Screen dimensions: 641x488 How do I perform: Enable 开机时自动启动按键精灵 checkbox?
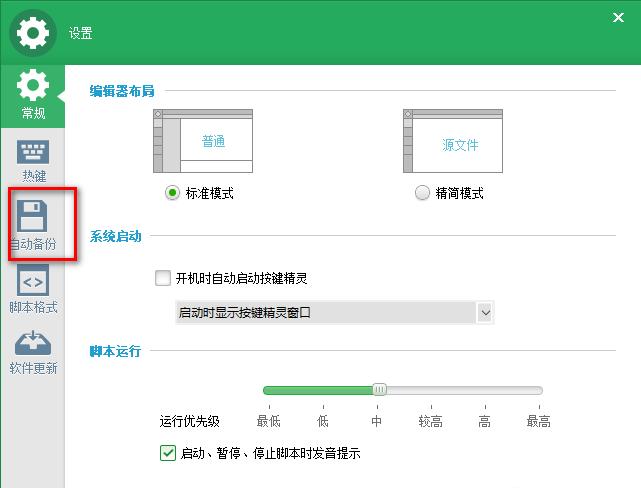164,278
